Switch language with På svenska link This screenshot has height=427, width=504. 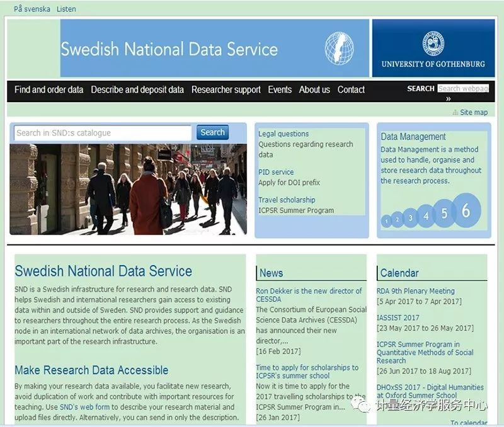[32, 9]
